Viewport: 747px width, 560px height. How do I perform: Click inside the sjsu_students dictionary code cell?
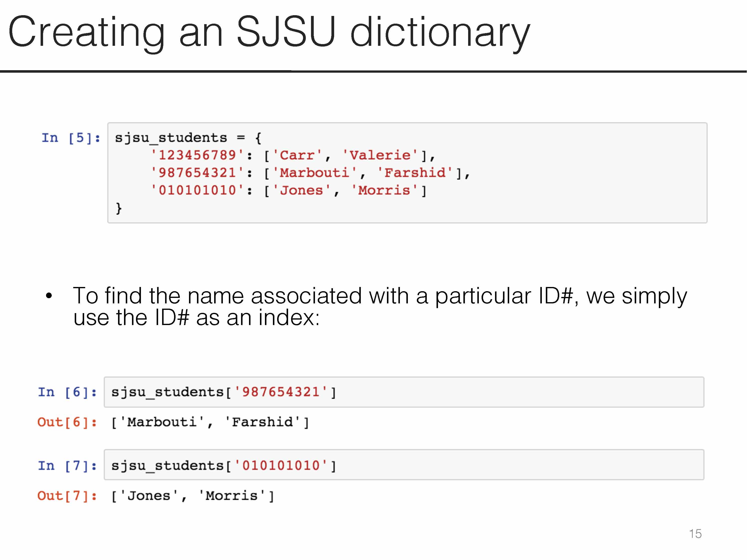540,172
